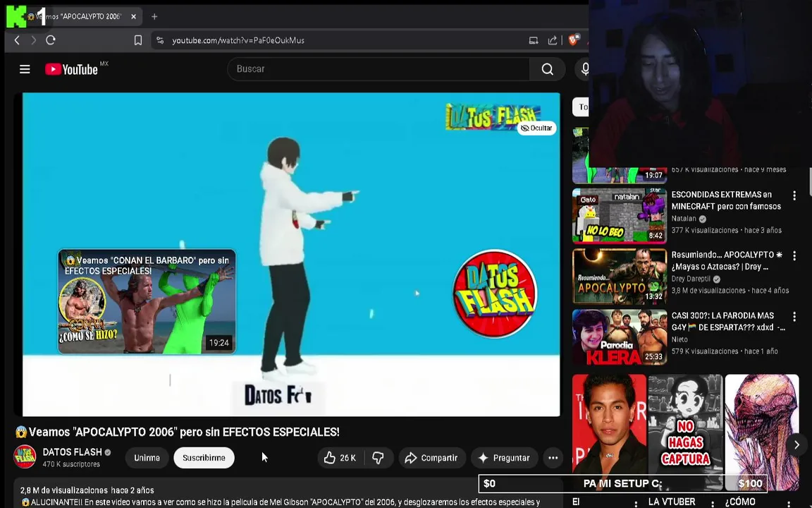812x508 pixels.
Task: Click the Suscribirme button
Action: [204, 458]
